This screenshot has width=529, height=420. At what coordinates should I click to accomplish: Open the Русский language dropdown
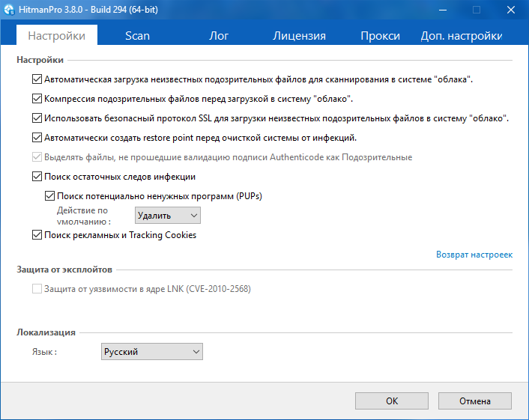[152, 352]
